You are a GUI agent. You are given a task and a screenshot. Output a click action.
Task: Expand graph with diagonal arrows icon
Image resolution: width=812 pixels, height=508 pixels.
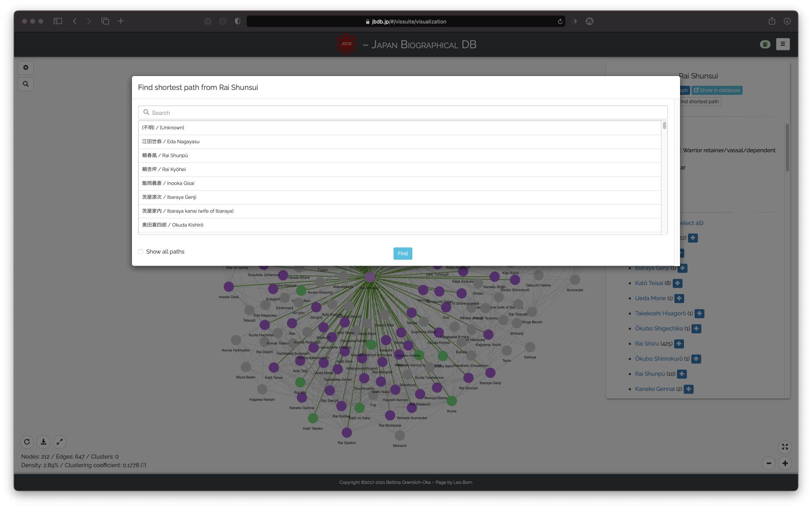(x=60, y=442)
